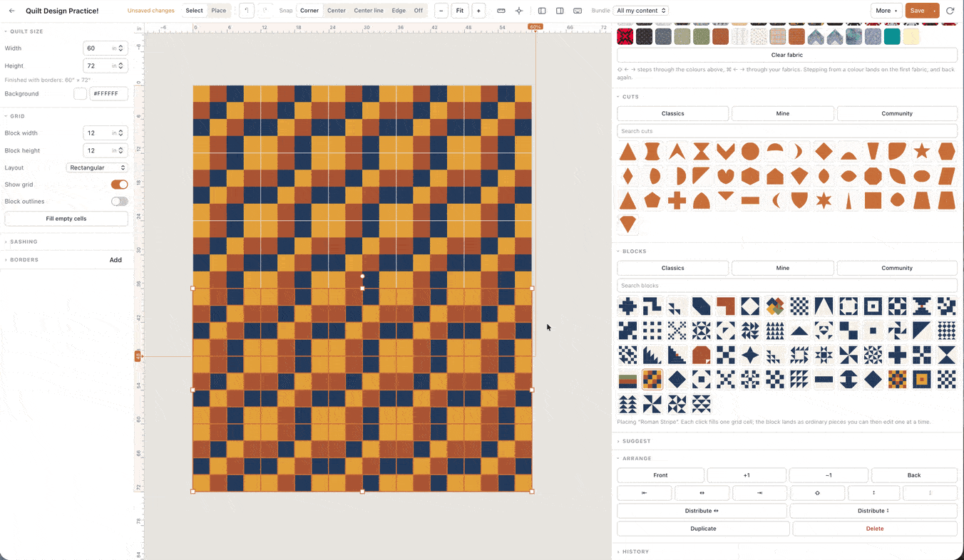The width and height of the screenshot is (964, 560).
Task: Click the align left edges button
Action: (x=645, y=493)
